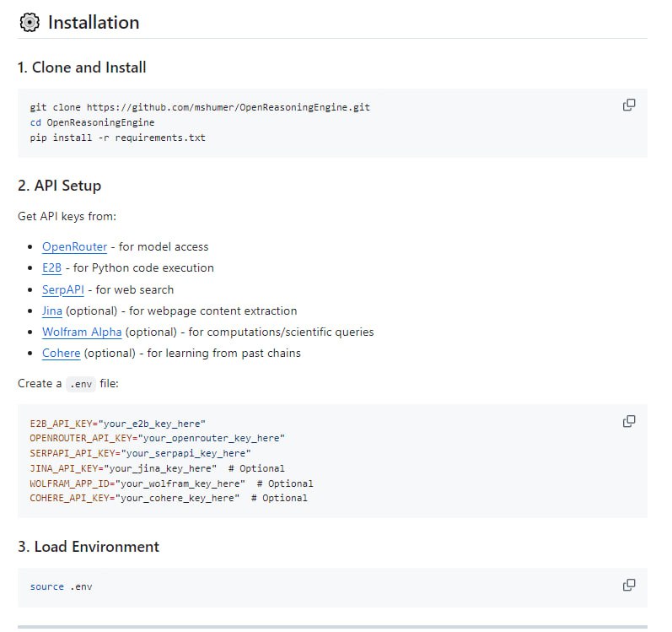Image resolution: width=672 pixels, height=632 pixels.
Task: Click the OPENROUTER_API_KEY line in code block
Action: pos(157,438)
